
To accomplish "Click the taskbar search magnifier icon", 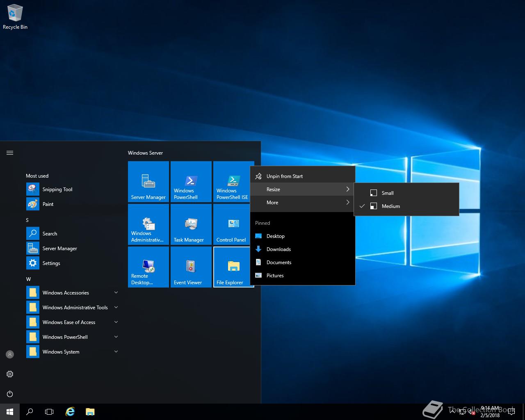I will [30, 412].
